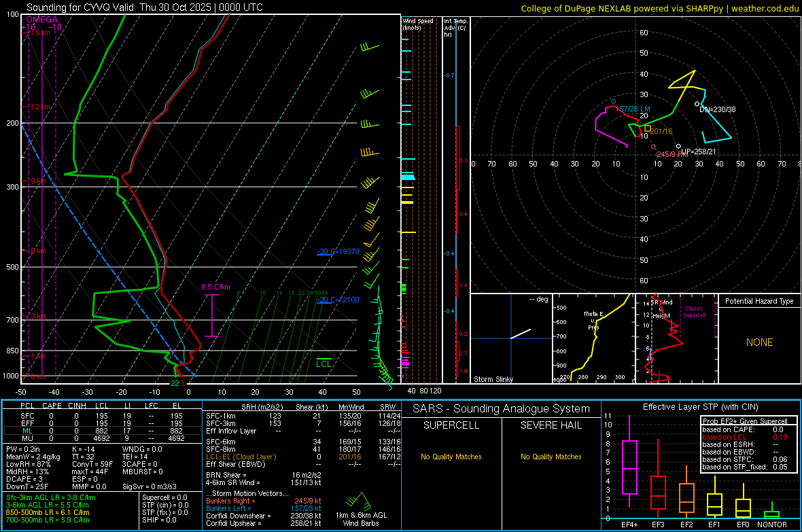Click the Corfidi DN circle marker on hodograph
Image resolution: width=802 pixels, height=532 pixels.
tap(697, 104)
